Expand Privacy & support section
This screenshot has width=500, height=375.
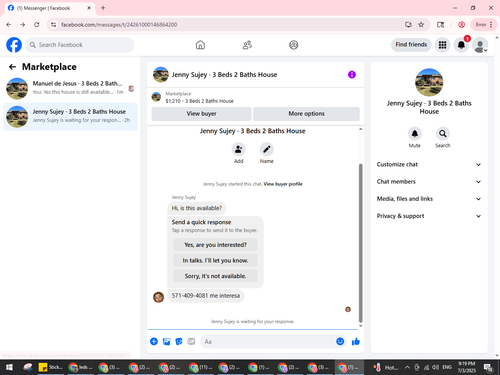click(429, 216)
